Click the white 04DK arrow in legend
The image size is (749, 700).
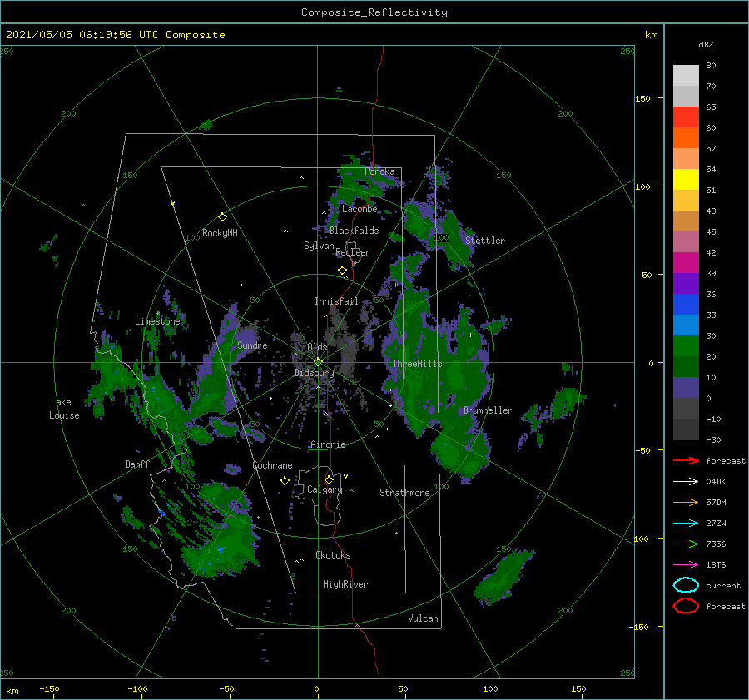coord(686,481)
